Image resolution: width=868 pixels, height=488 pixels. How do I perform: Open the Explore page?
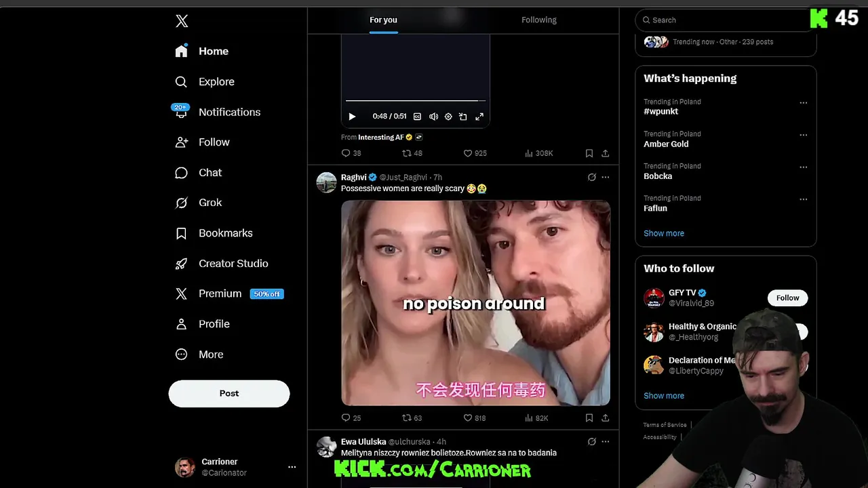pyautogui.click(x=204, y=81)
